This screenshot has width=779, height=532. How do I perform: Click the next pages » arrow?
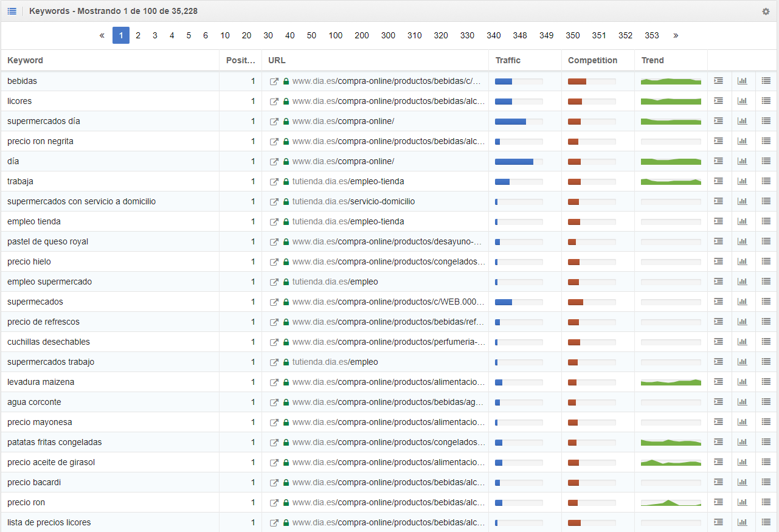click(x=676, y=35)
